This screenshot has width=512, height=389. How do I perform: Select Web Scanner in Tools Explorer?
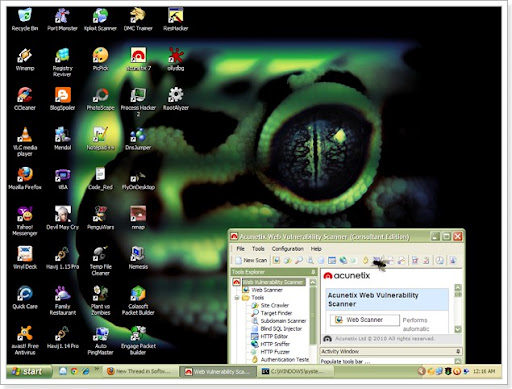point(267,290)
